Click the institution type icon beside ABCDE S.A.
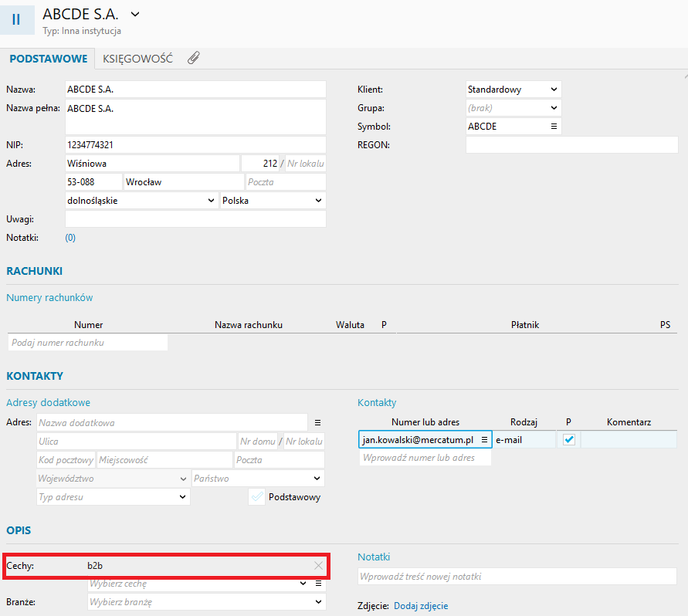 point(16,19)
